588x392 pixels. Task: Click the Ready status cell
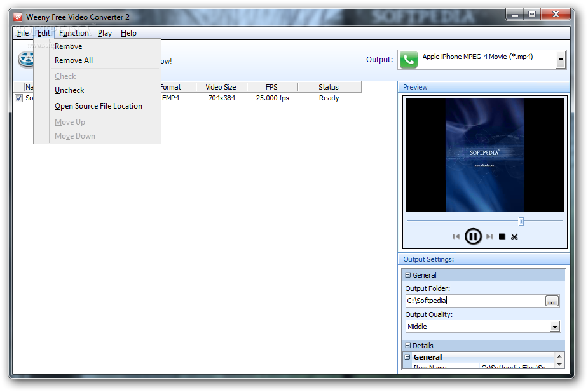click(x=329, y=98)
